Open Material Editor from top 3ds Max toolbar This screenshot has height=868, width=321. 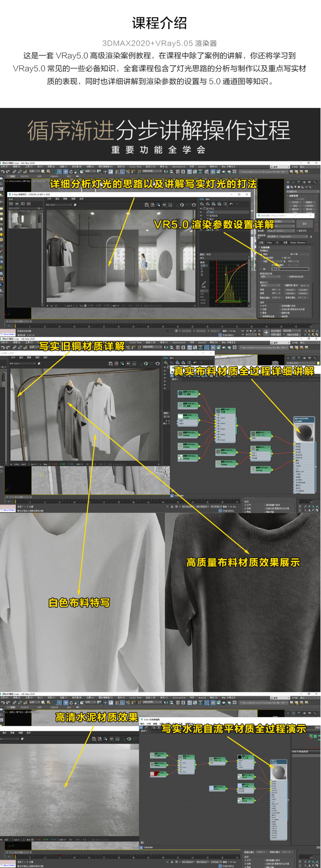(x=207, y=172)
